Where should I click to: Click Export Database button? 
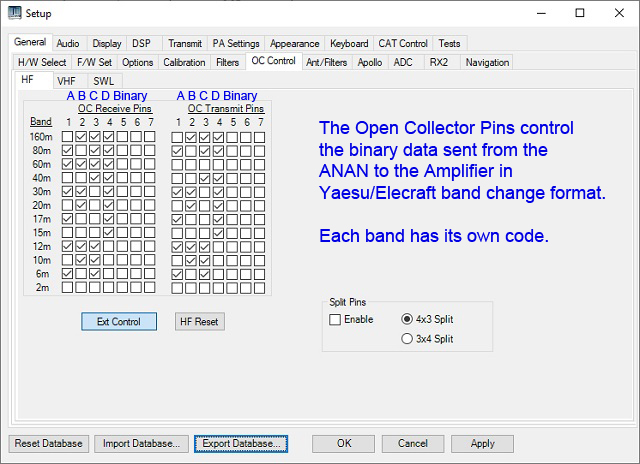click(241, 444)
